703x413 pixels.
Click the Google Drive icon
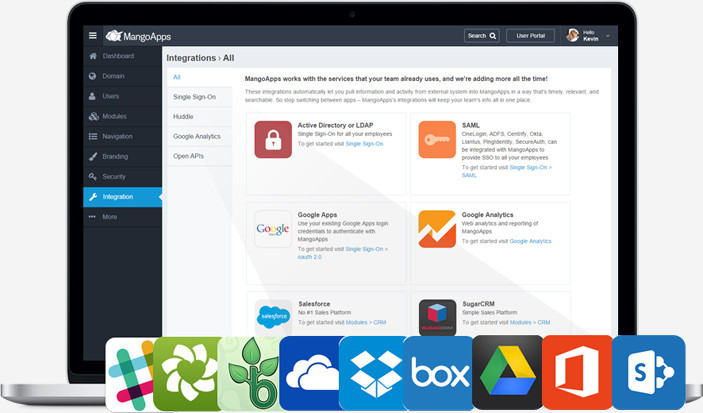pyautogui.click(x=508, y=373)
